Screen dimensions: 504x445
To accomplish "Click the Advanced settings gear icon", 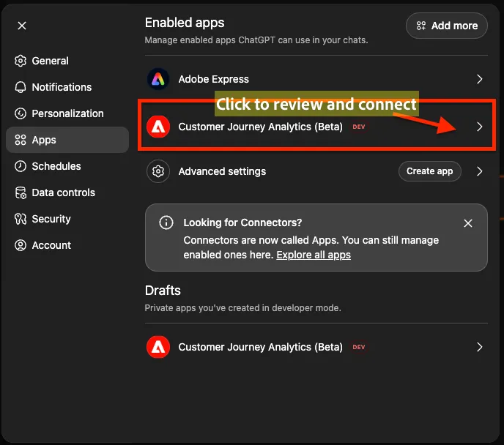I will (x=158, y=171).
